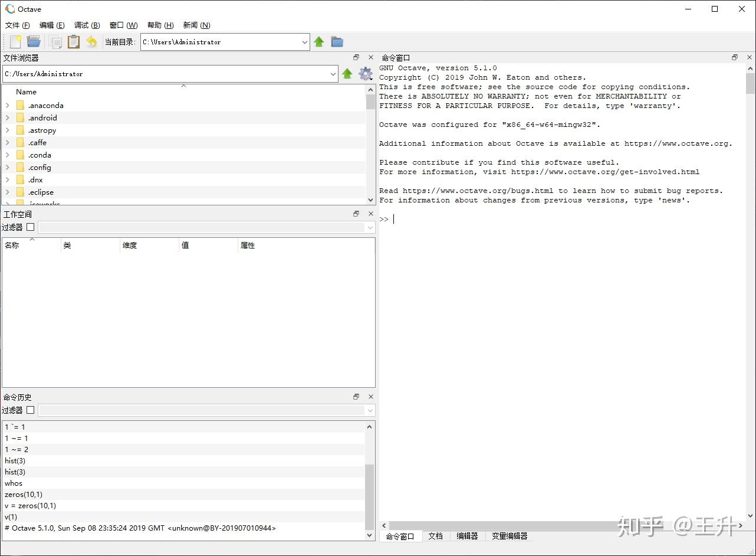Select history entry 'whos'
The height and width of the screenshot is (556, 756).
183,483
